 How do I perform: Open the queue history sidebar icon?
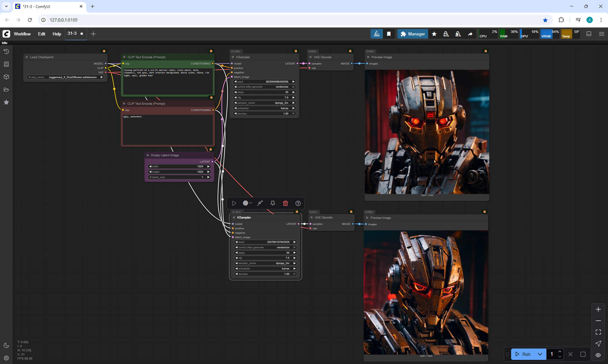click(x=6, y=52)
